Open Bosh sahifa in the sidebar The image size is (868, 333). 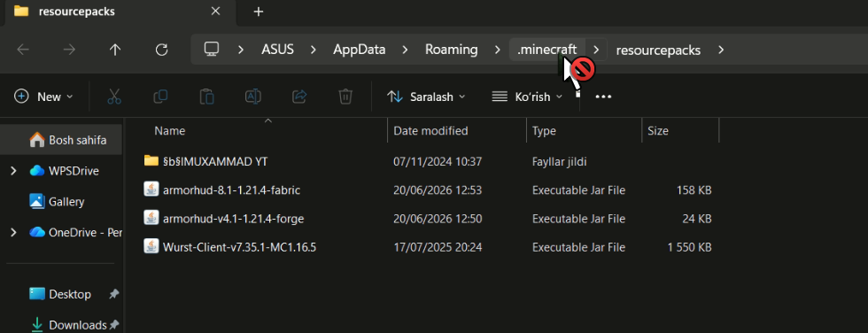click(62, 140)
